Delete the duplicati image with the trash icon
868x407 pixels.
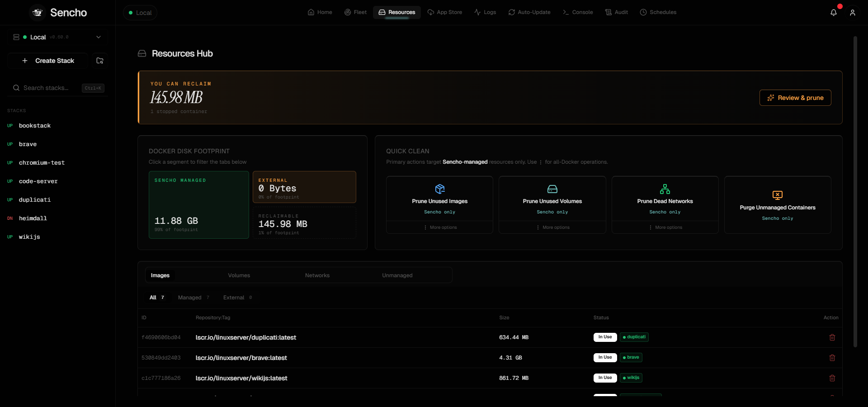tap(832, 337)
